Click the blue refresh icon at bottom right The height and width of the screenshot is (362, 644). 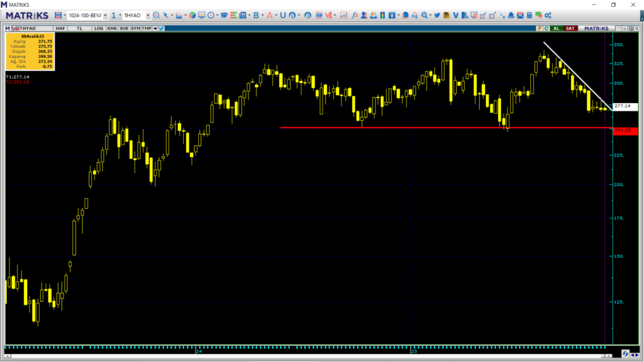tap(625, 353)
